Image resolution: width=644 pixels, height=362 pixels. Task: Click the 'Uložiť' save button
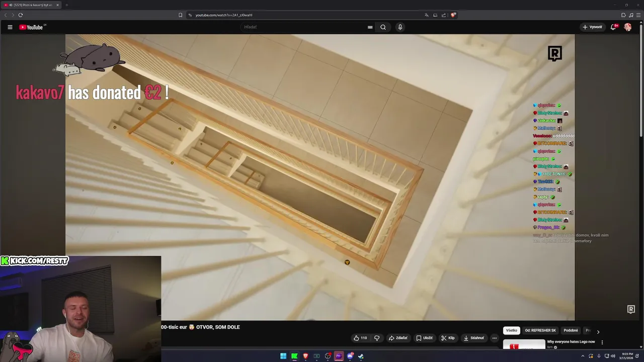click(x=424, y=338)
